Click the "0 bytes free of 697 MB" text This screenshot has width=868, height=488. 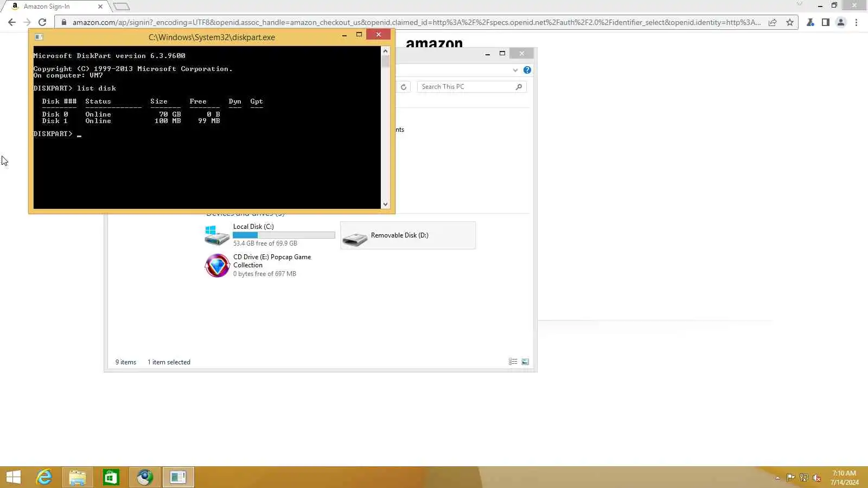point(265,274)
